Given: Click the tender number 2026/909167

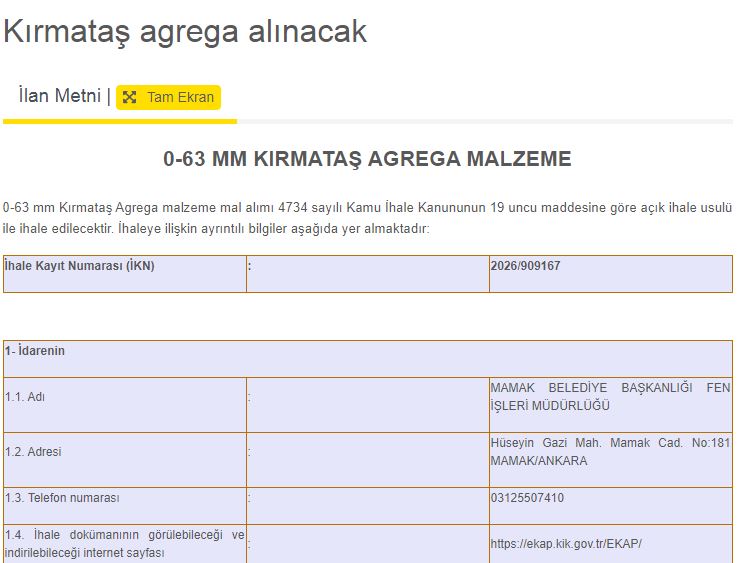Looking at the screenshot, I should pyautogui.click(x=525, y=265).
